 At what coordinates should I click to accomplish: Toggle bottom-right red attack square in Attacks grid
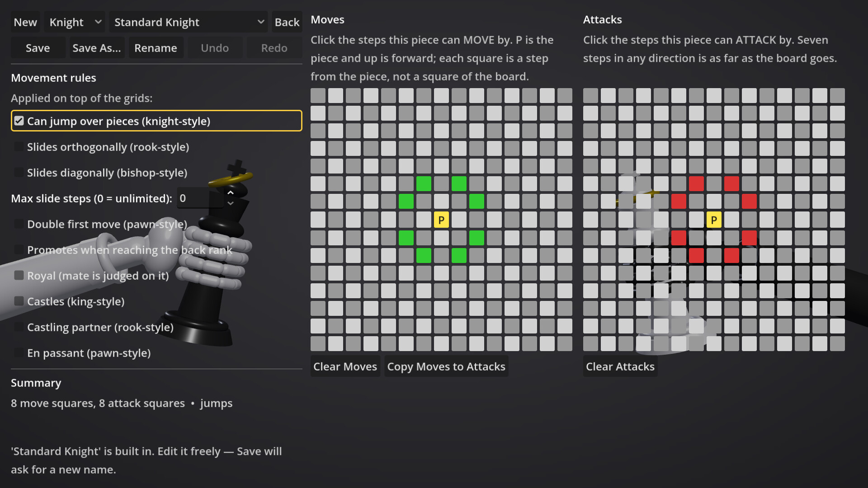pos(731,255)
